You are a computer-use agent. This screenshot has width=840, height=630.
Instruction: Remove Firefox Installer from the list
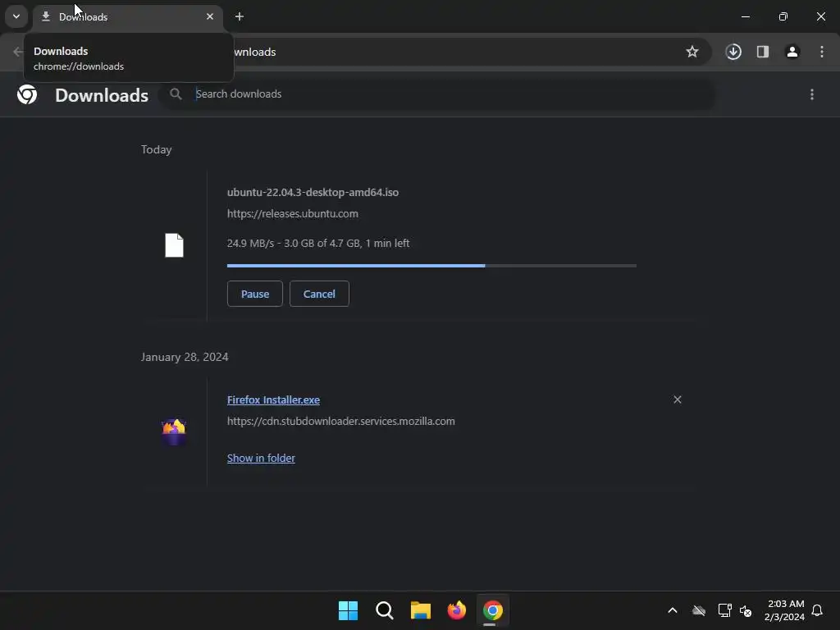click(678, 399)
